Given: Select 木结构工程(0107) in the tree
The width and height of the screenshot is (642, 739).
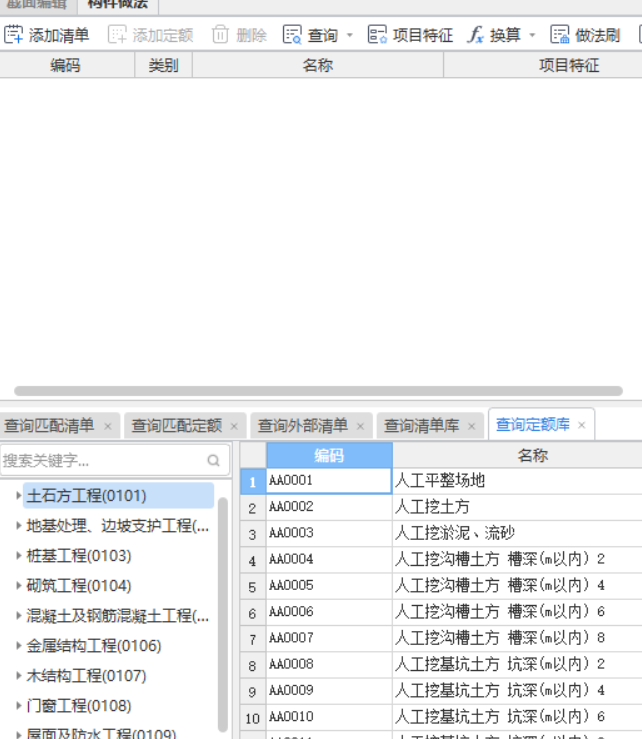Looking at the screenshot, I should (x=86, y=675).
